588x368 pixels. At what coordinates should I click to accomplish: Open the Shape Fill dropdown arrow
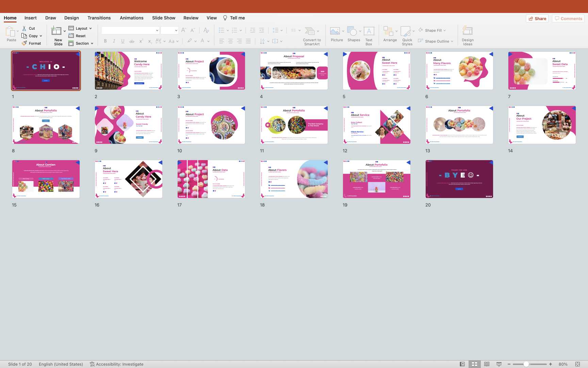(444, 31)
